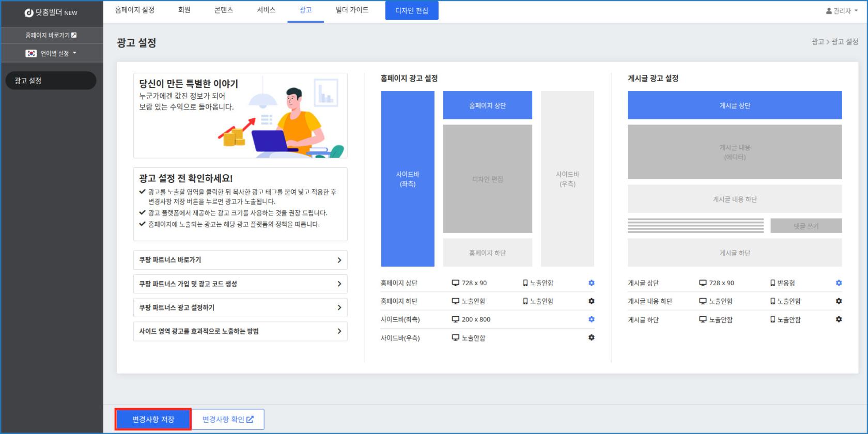Open the 관리자 account dropdown
Image resolution: width=868 pixels, height=434 pixels.
[x=842, y=11]
